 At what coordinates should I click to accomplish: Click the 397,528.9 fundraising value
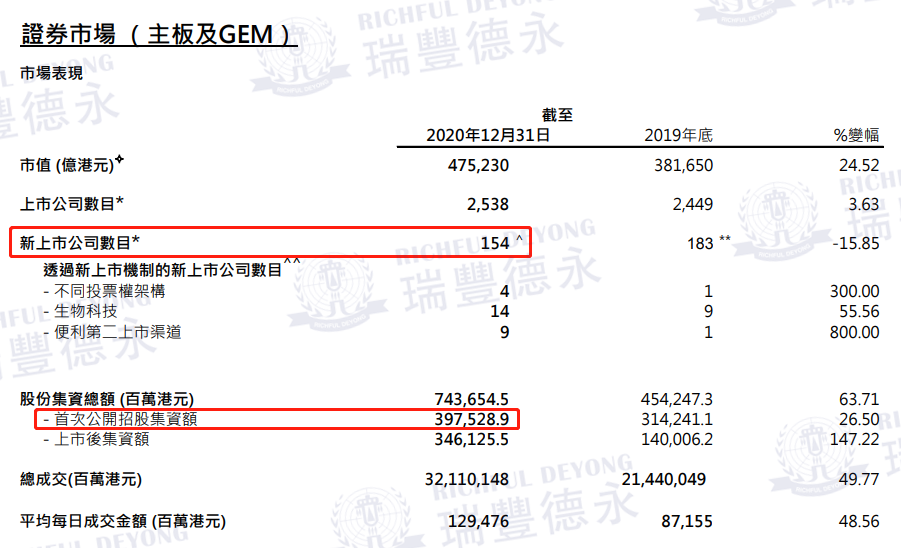click(x=470, y=419)
